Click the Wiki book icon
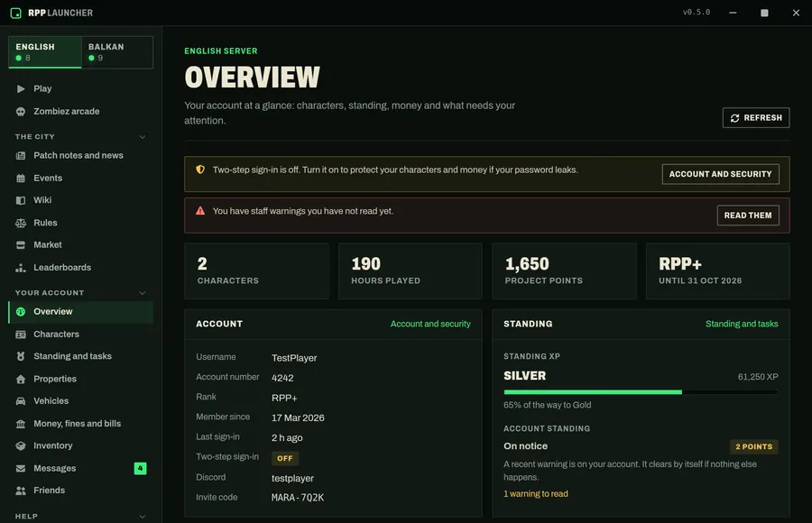Viewport: 812px width, 523px height. coord(21,200)
